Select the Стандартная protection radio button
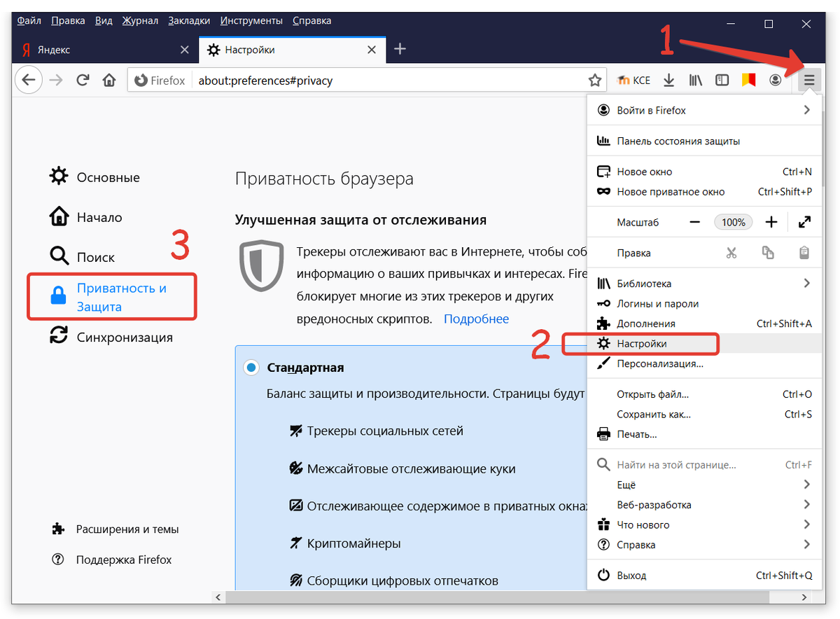The image size is (840, 619). point(250,368)
